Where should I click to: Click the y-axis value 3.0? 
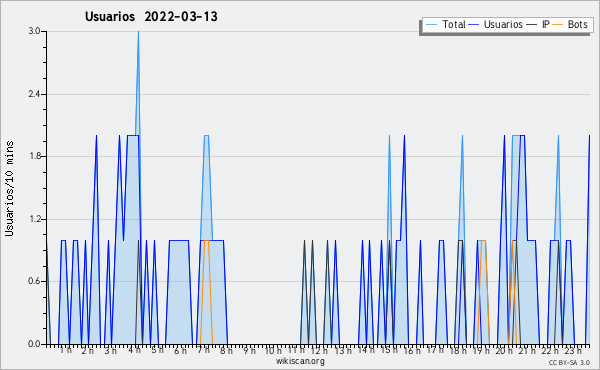pyautogui.click(x=34, y=31)
